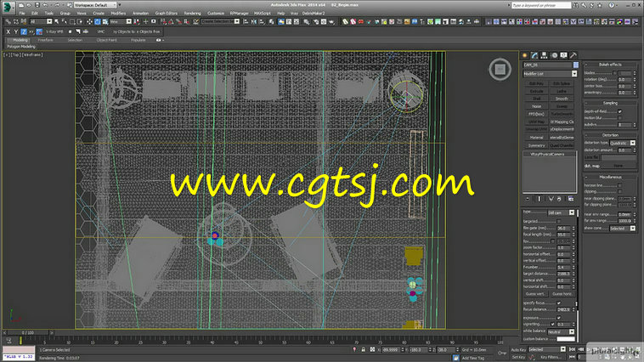Enable the motion blur checkbox

619,118
